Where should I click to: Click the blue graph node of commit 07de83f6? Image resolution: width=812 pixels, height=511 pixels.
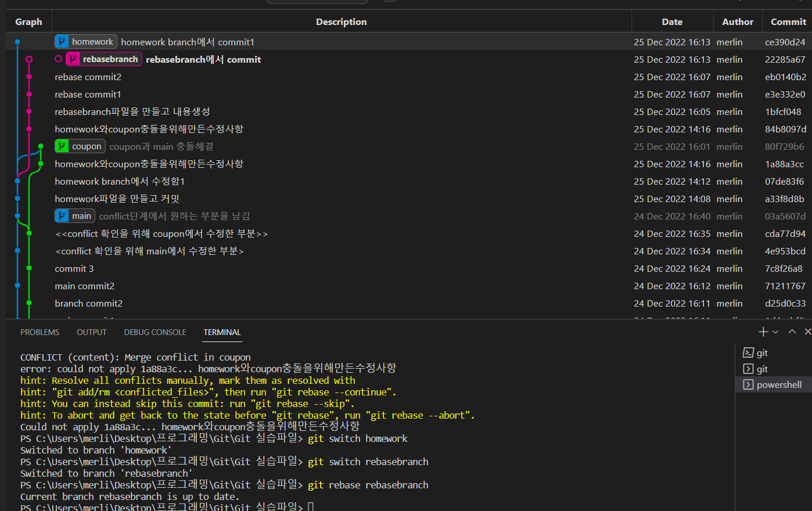coord(17,181)
